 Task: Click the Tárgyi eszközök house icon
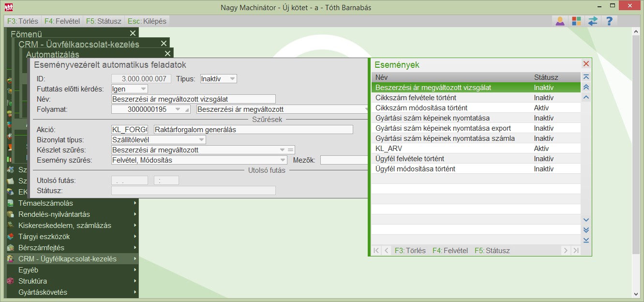click(x=11, y=237)
